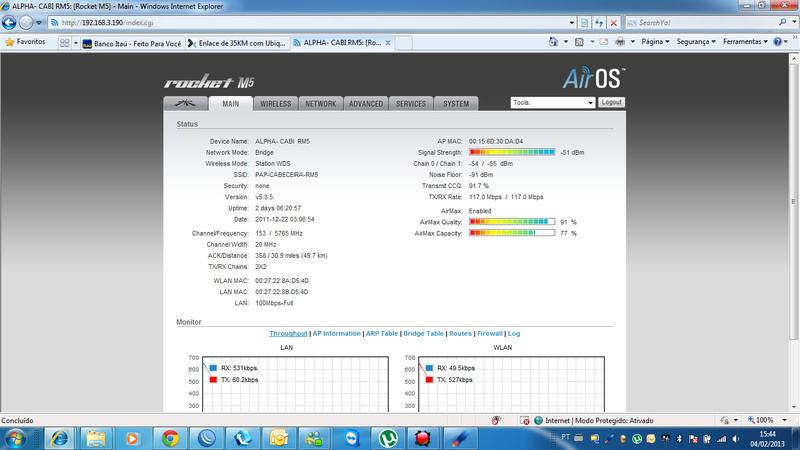Click the Signal Strength bar
Screen dimensions: 800x450
pyautogui.click(x=512, y=152)
